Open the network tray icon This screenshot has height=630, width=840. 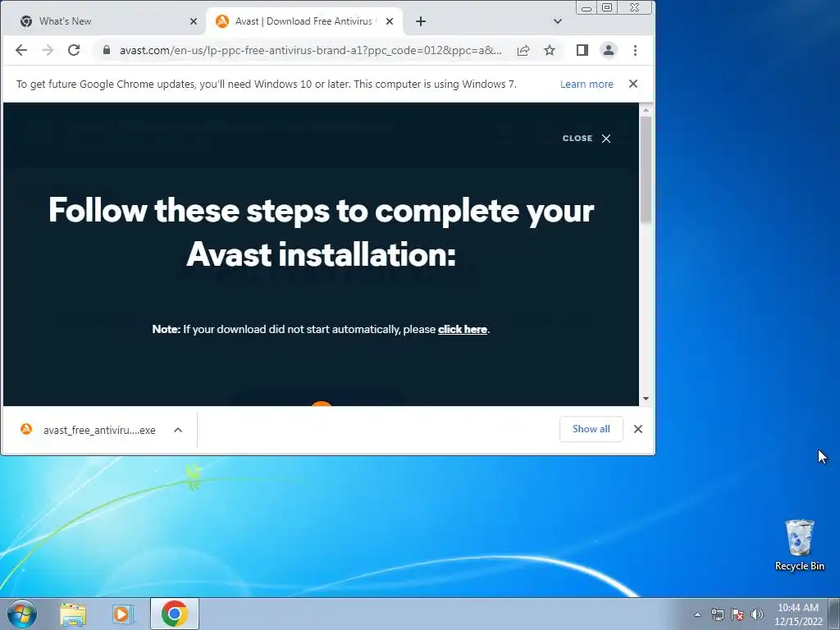point(717,614)
